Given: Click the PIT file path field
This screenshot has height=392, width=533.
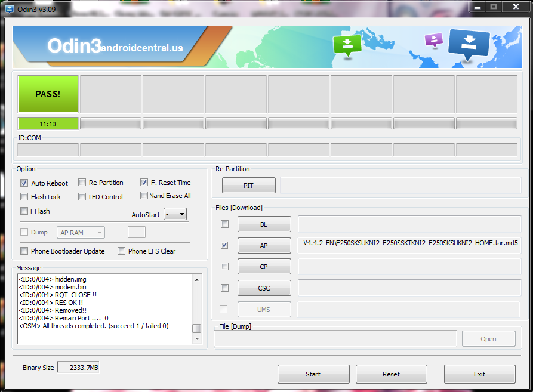Looking at the screenshot, I should (x=400, y=186).
